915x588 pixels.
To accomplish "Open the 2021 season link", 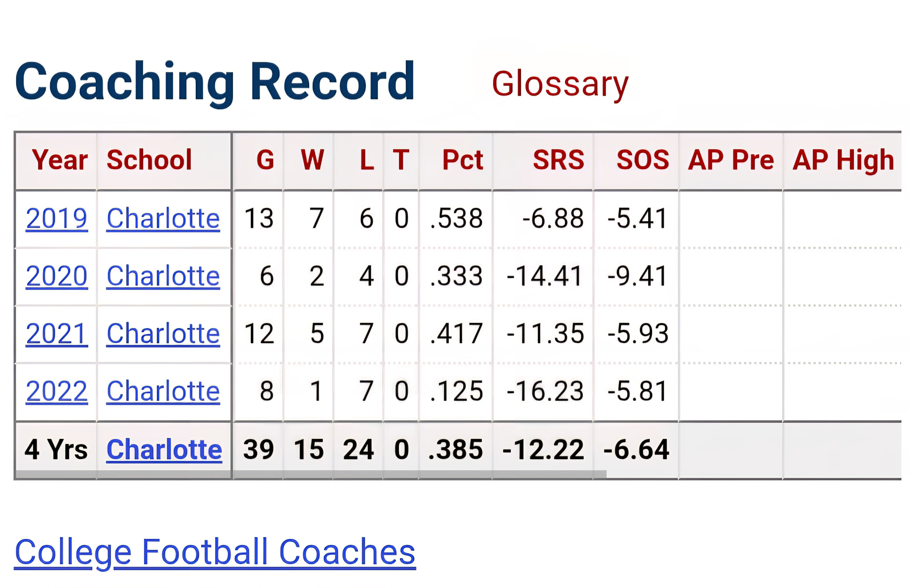I will (x=57, y=334).
